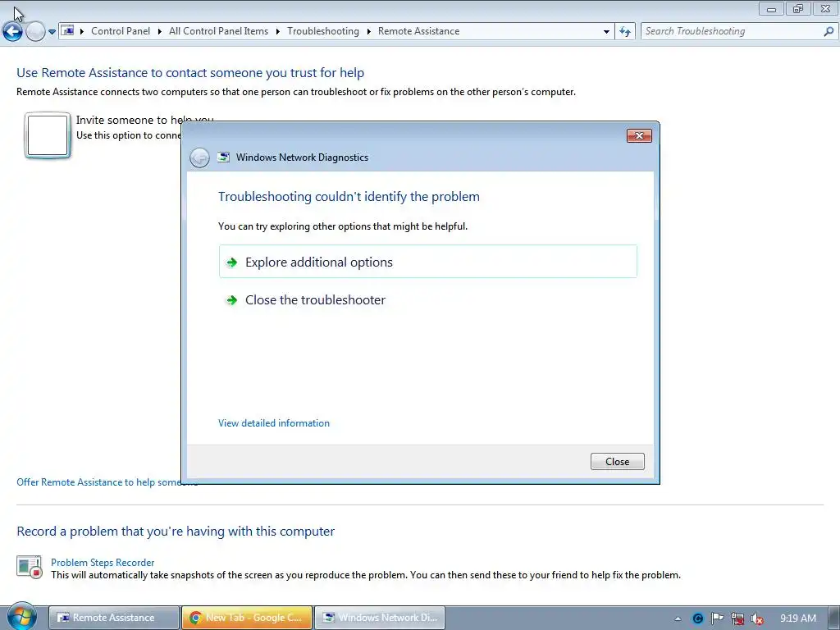Switch to Google Chrome New Tab taskbar button
This screenshot has width=840, height=630.
[246, 618]
